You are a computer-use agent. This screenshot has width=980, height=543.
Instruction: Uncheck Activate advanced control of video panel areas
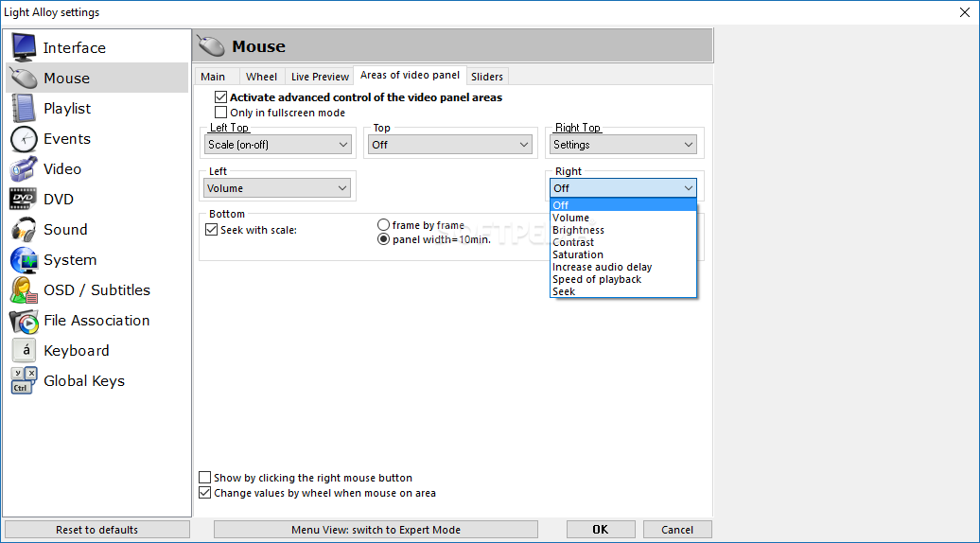[x=220, y=96]
